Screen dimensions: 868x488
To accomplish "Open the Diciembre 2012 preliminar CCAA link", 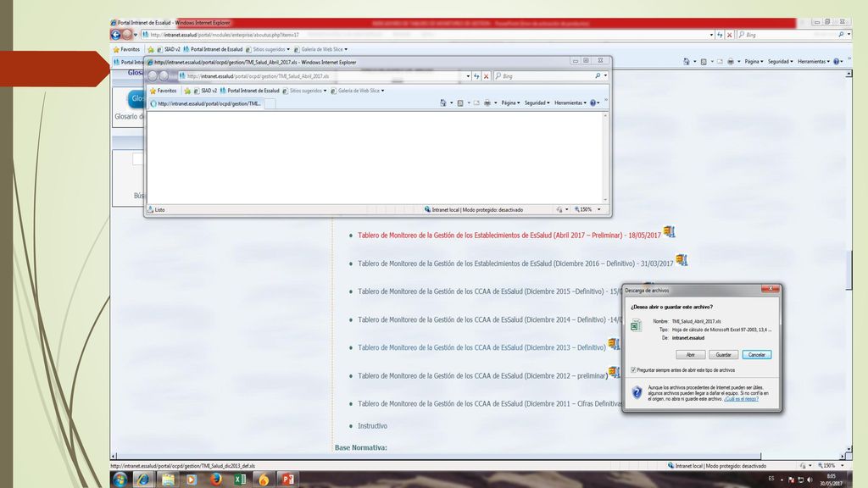I will pyautogui.click(x=482, y=375).
